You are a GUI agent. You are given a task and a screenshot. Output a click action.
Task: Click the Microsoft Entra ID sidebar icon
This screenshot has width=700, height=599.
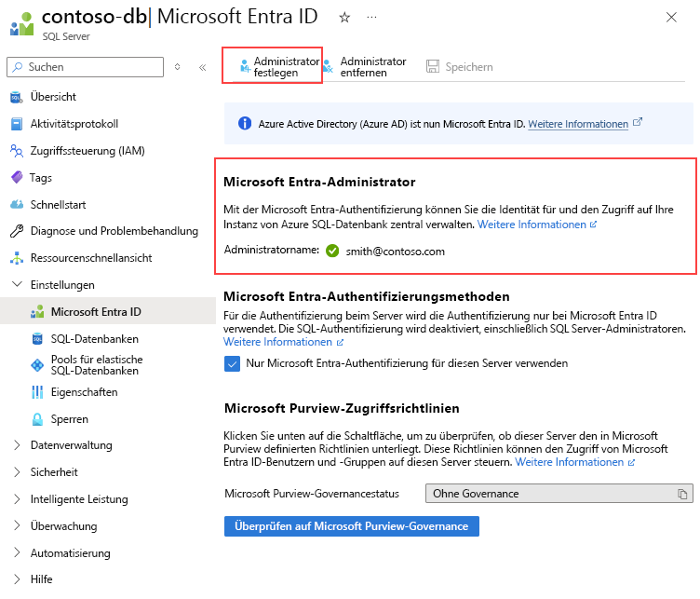coord(37,311)
